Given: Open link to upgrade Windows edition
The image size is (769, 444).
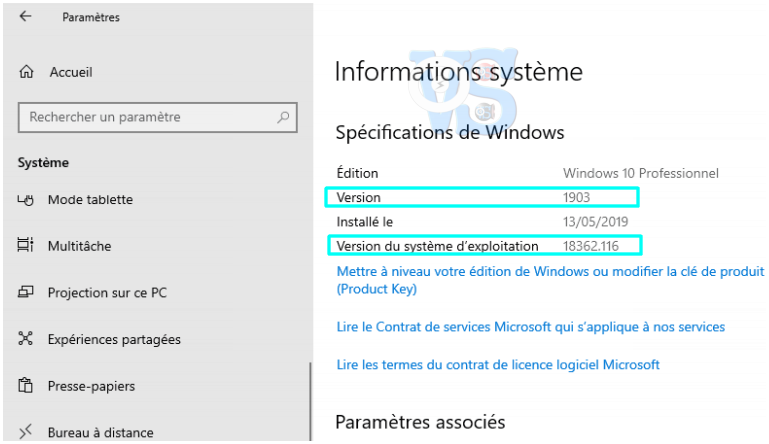Looking at the screenshot, I should pos(550,272).
